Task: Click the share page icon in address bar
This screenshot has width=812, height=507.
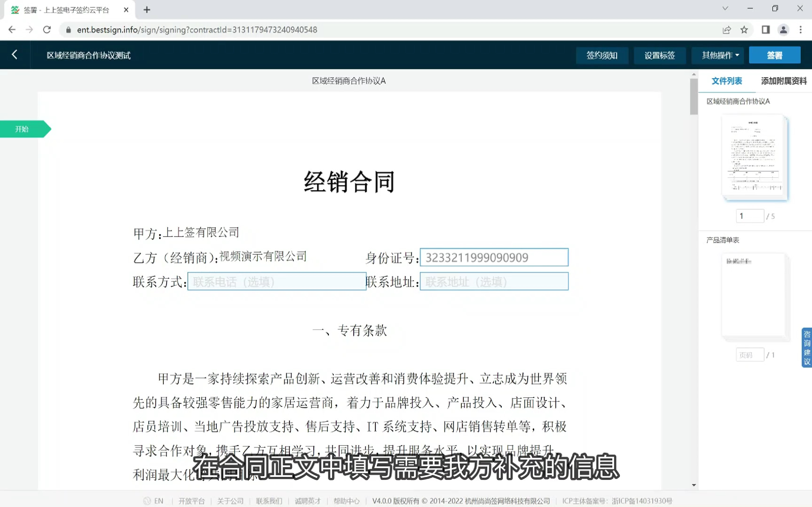Action: [x=726, y=30]
